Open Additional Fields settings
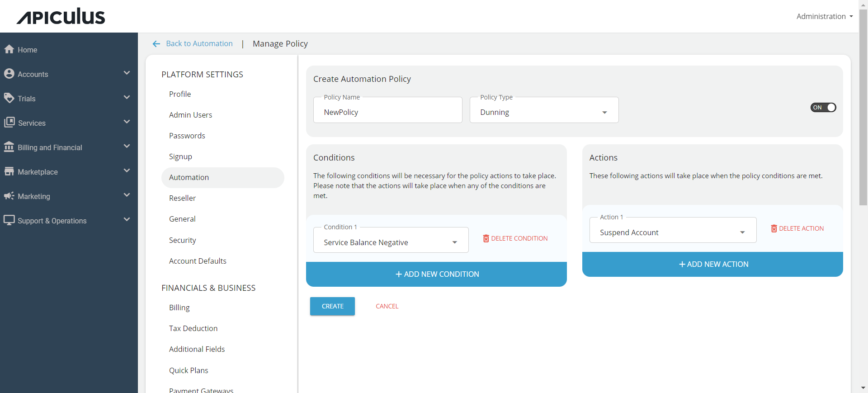The width and height of the screenshot is (868, 393). point(197,349)
